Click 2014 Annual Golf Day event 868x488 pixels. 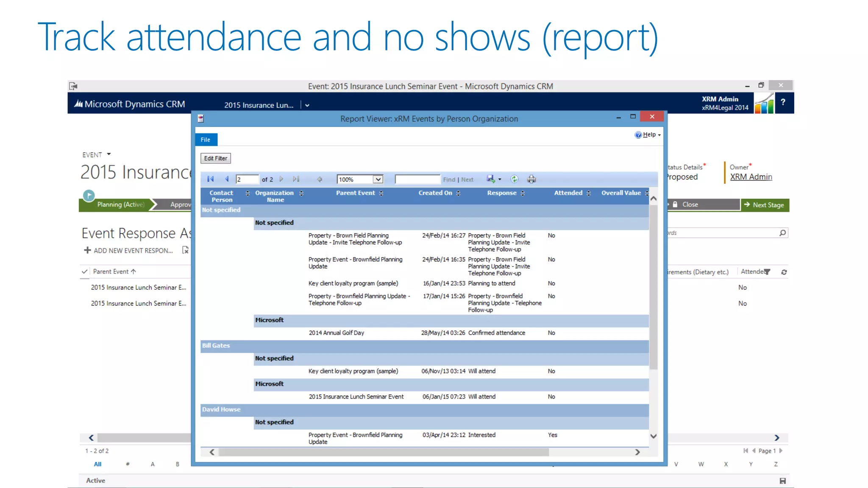(x=336, y=333)
